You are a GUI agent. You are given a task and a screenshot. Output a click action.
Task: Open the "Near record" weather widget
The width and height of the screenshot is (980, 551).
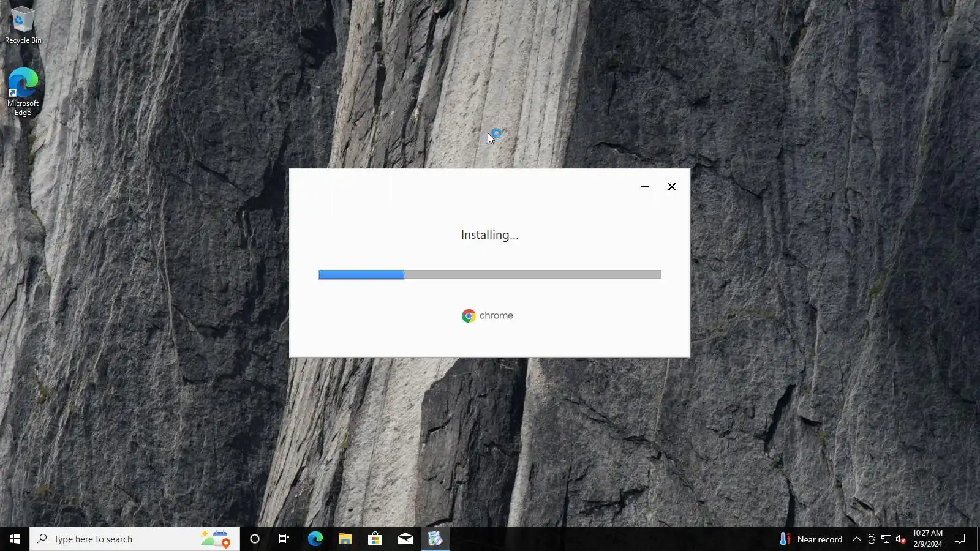pyautogui.click(x=811, y=539)
